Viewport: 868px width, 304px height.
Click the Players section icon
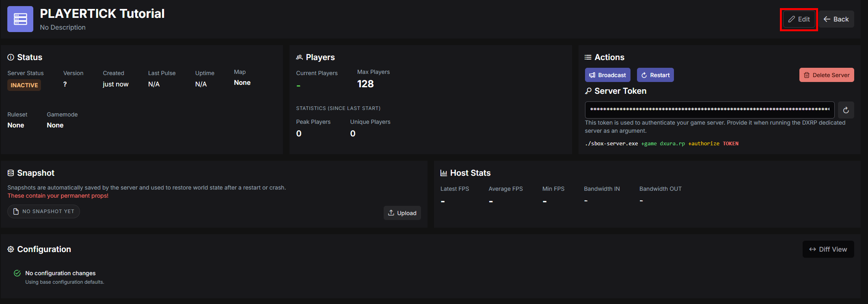tap(300, 57)
